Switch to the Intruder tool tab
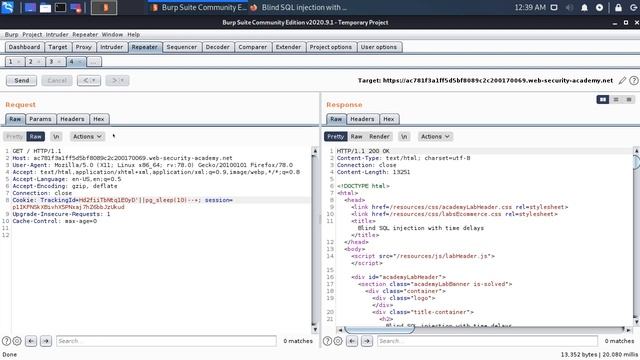This screenshot has height=360, width=640. [x=111, y=47]
